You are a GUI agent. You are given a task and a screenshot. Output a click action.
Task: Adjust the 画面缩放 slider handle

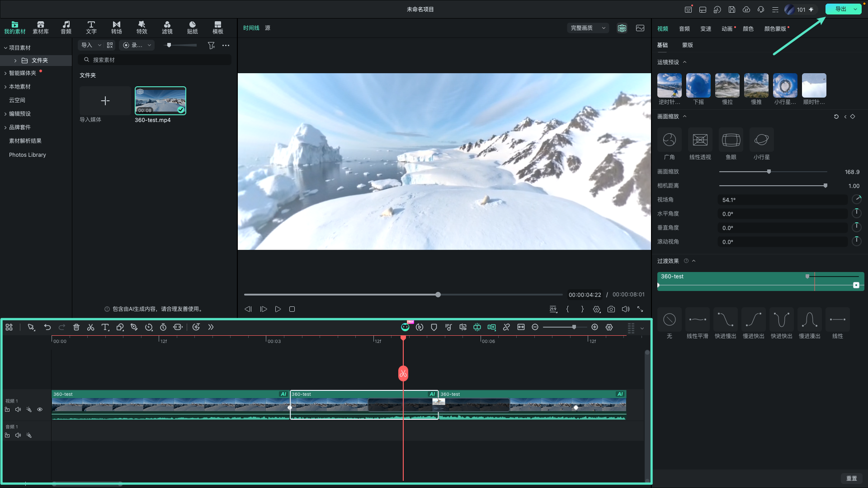pos(769,172)
